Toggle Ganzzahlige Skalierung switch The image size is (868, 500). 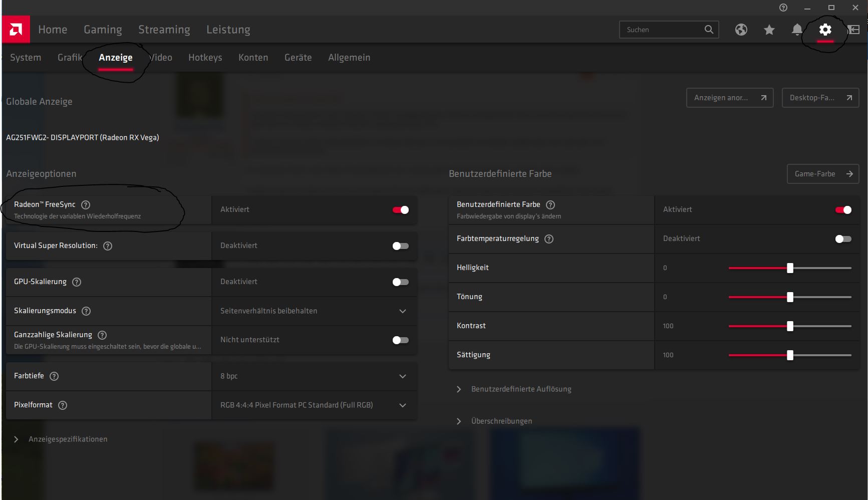pyautogui.click(x=401, y=340)
